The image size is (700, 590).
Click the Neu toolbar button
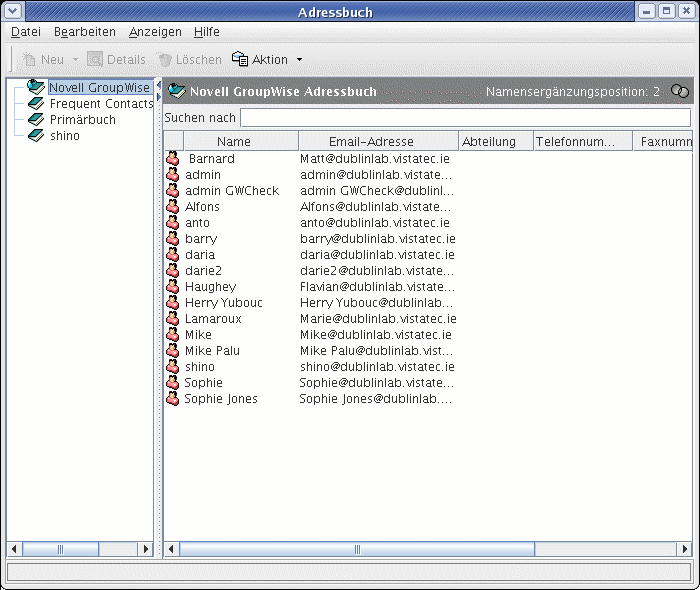point(43,59)
